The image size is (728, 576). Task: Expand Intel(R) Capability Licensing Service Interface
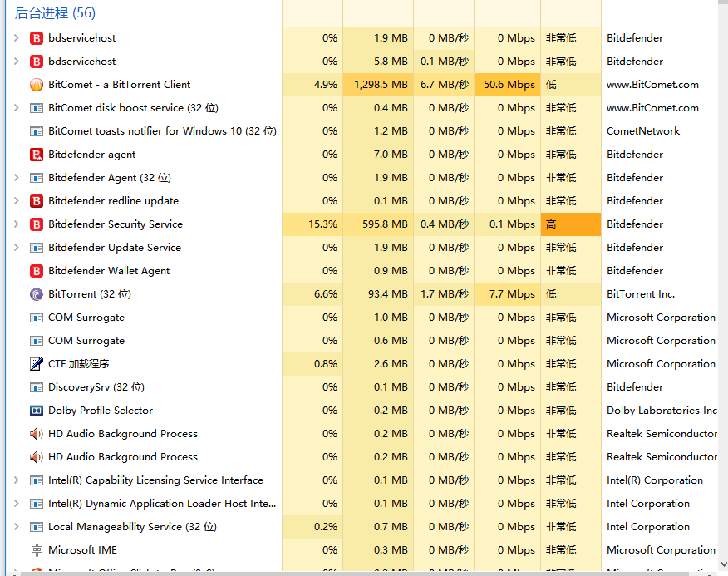[x=17, y=480]
